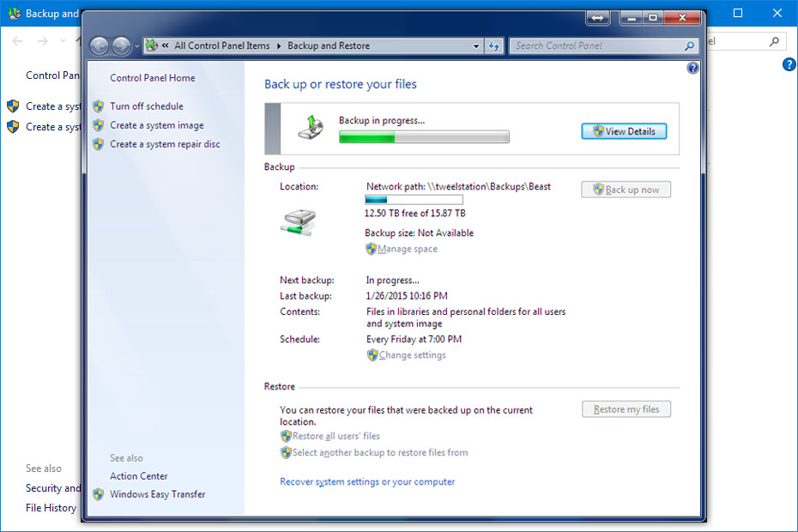Refresh the Backup and Restore page
The height and width of the screenshot is (532, 798).
[x=493, y=45]
